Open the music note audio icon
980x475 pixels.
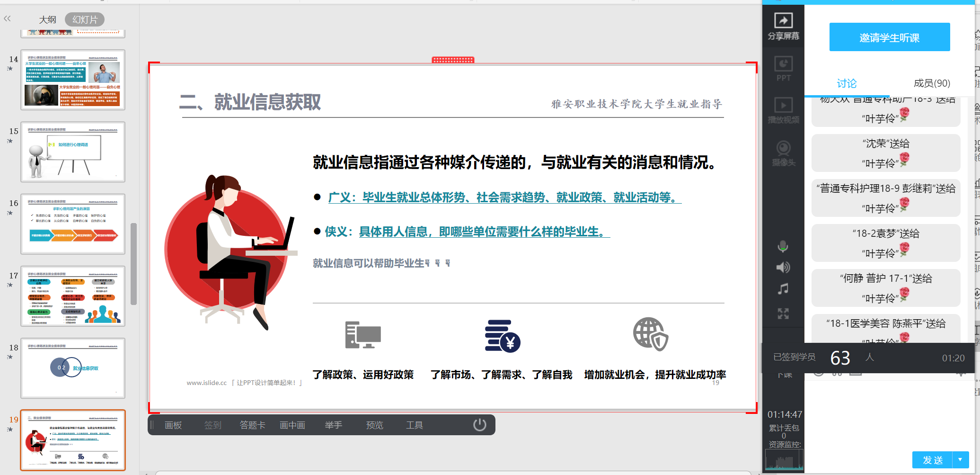[x=783, y=289]
